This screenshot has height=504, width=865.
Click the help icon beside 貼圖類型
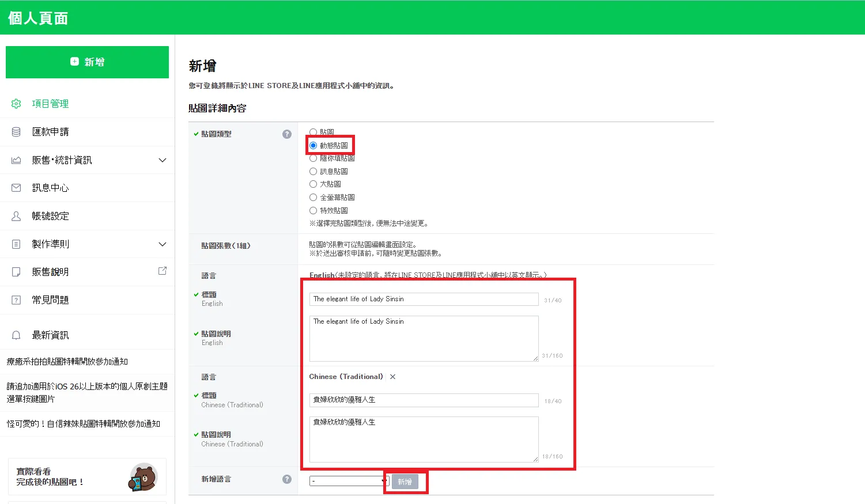[287, 134]
